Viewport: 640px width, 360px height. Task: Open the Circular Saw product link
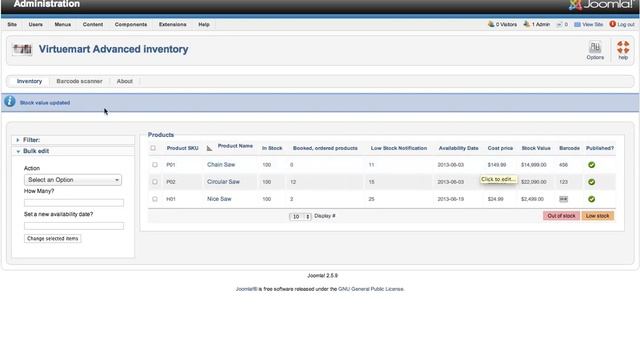(223, 182)
